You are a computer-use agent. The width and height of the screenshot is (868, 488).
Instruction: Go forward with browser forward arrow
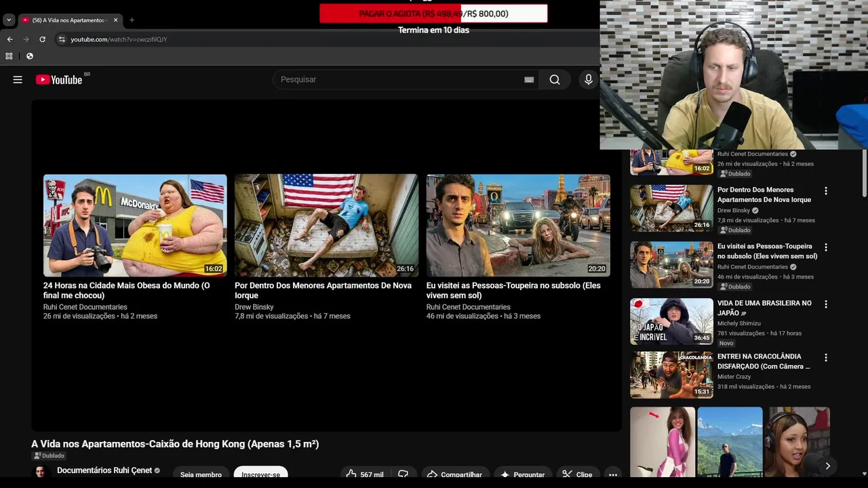click(x=26, y=39)
